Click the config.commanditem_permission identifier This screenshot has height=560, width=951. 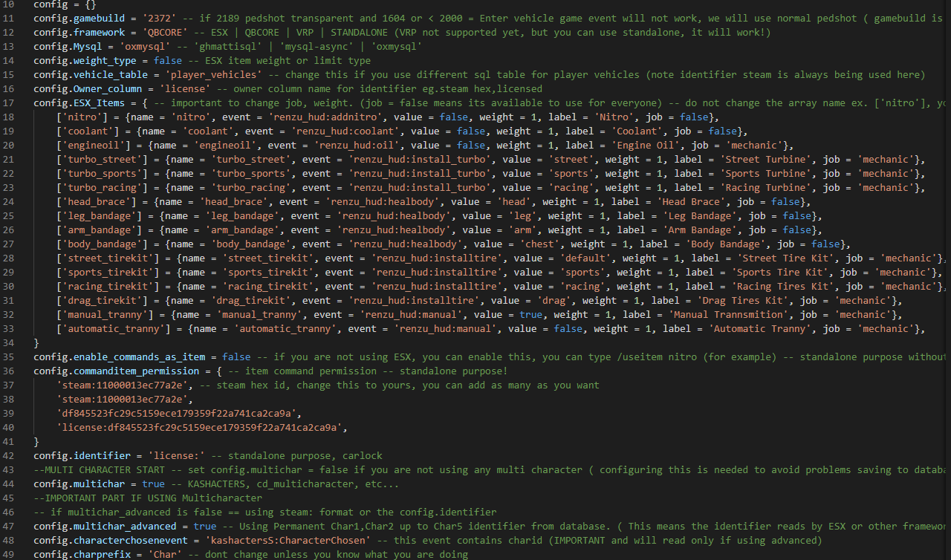(x=116, y=371)
